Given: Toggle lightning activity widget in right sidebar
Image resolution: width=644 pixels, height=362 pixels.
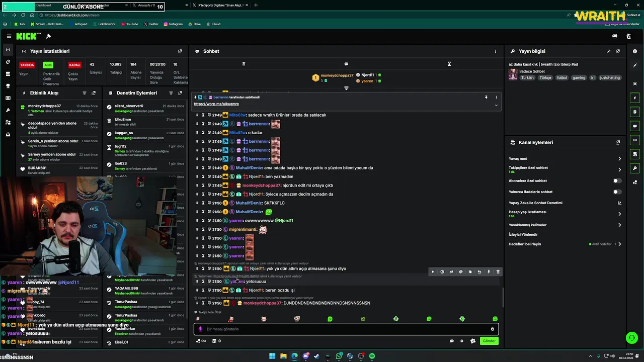Looking at the screenshot, I should pos(635,98).
